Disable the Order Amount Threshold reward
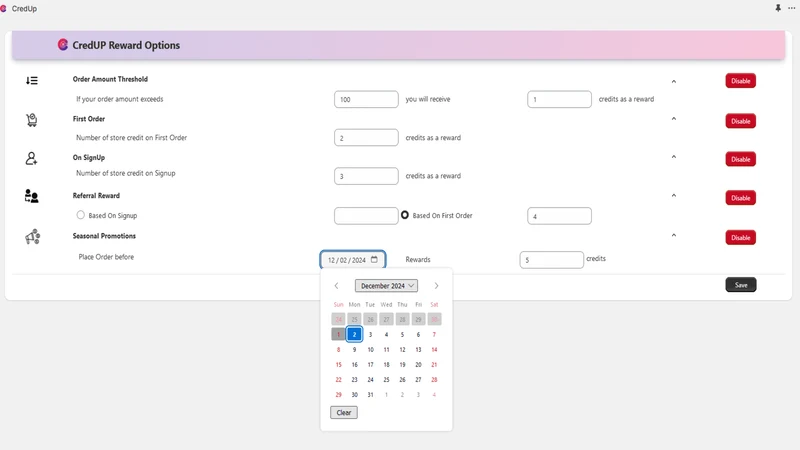800x450 pixels. tap(740, 81)
